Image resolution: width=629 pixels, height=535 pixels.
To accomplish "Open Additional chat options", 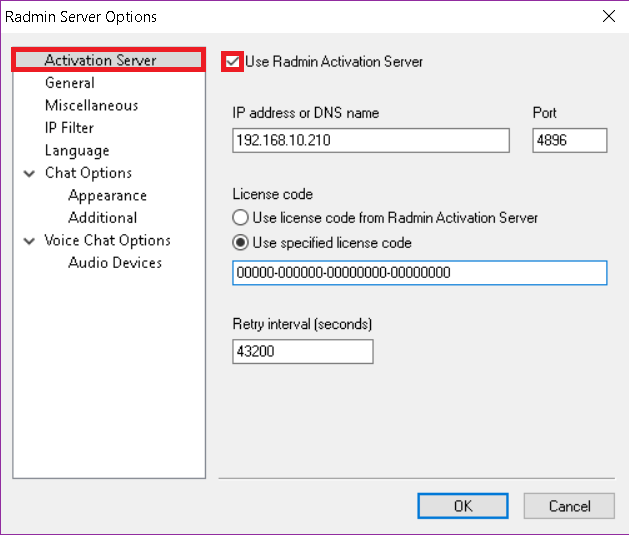I will click(103, 217).
